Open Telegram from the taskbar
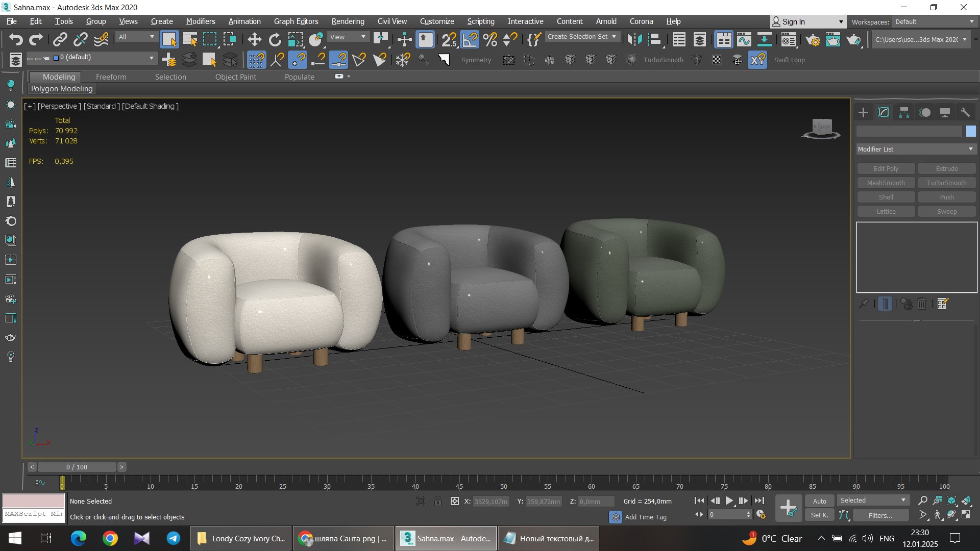The image size is (980, 551). tap(174, 538)
